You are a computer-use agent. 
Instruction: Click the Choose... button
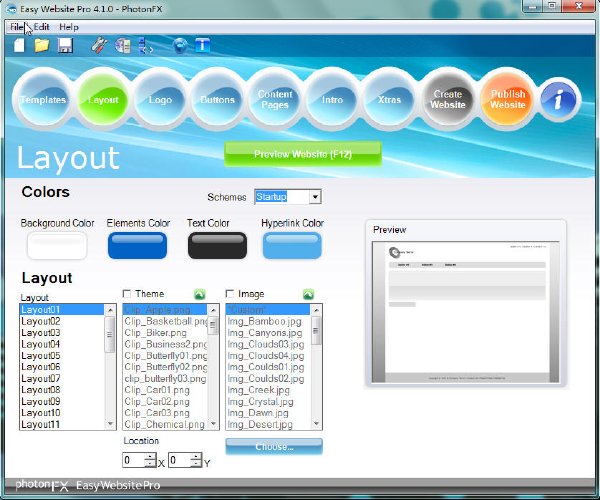pos(274,446)
